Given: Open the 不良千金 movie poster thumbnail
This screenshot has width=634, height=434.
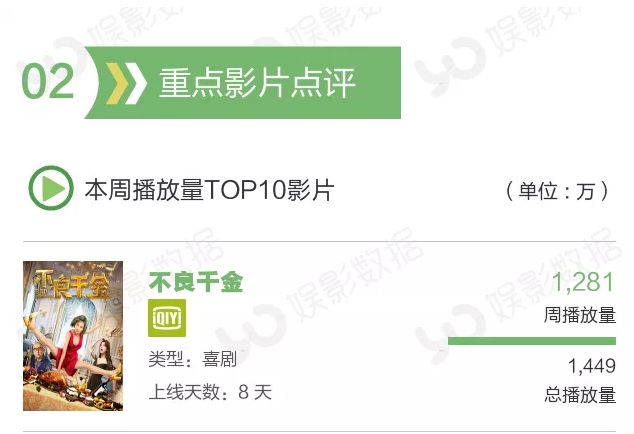Looking at the screenshot, I should [73, 336].
